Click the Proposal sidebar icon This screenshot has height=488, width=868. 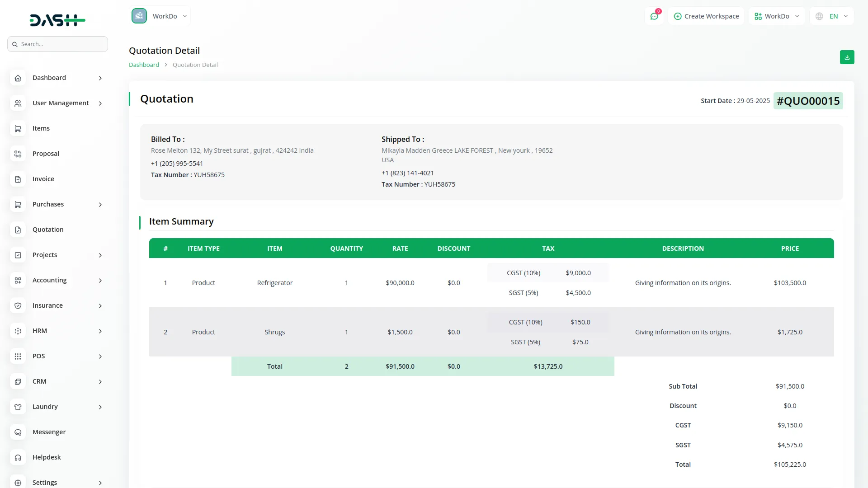pos(18,154)
